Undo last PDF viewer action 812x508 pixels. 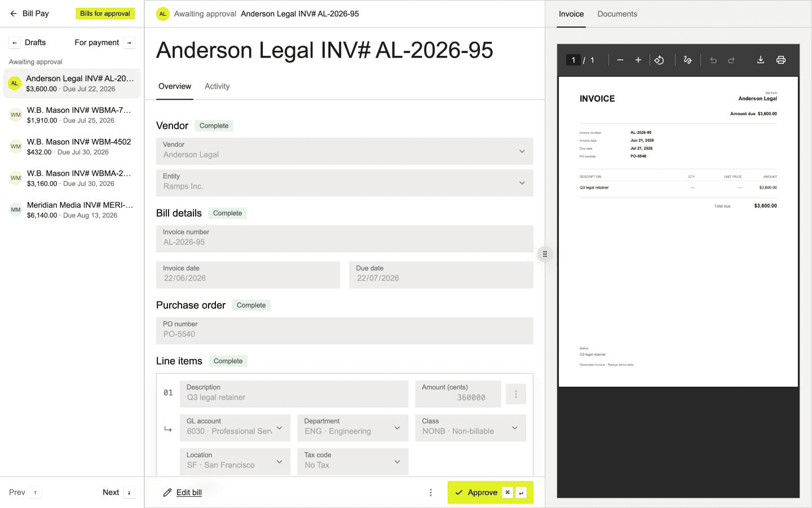click(713, 60)
